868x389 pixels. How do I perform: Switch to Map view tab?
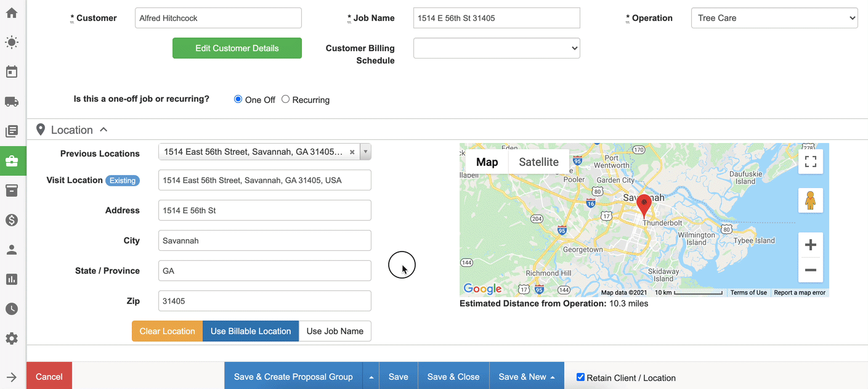point(487,162)
